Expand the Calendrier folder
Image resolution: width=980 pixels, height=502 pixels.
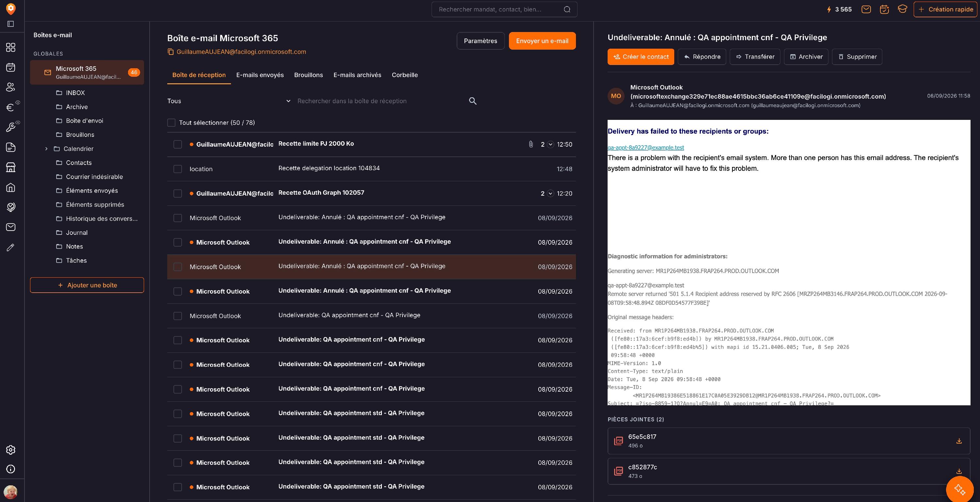point(46,149)
